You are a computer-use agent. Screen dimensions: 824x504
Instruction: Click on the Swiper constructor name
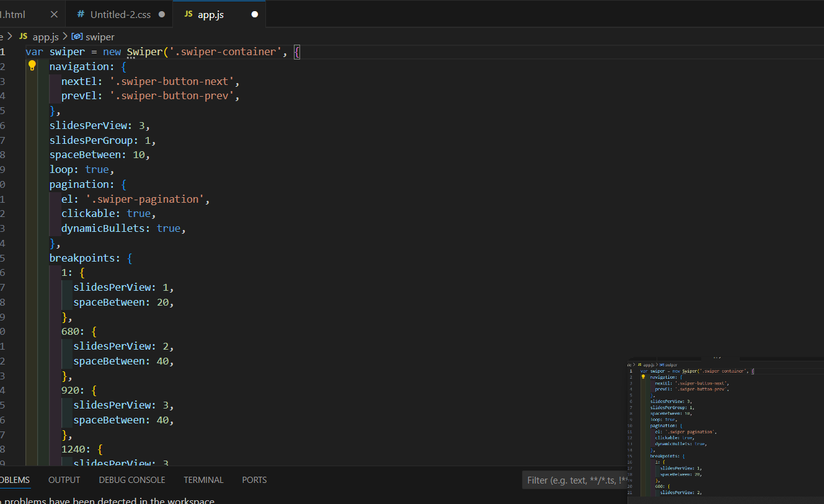click(144, 51)
